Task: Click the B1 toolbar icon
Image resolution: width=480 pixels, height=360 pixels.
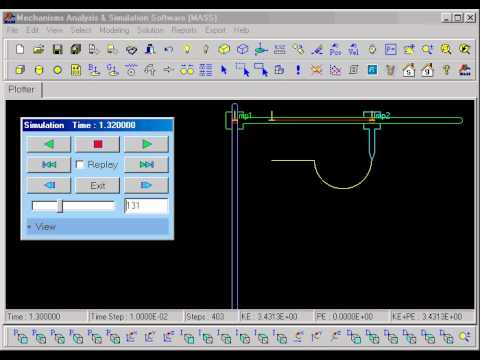Action: [x=94, y=70]
